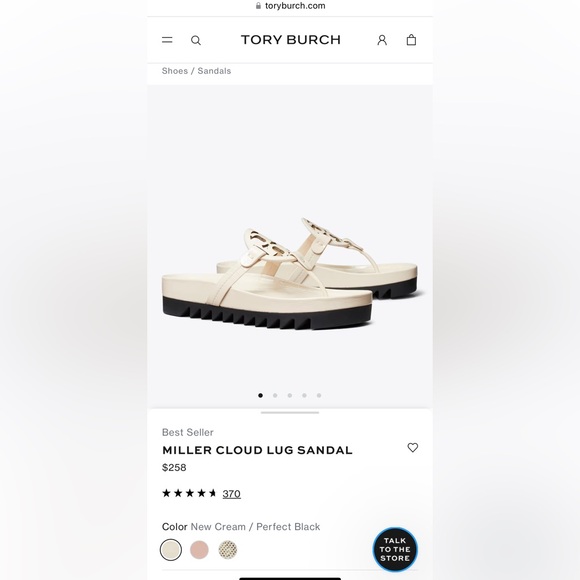
Task: Open the shopping bag
Action: pos(411,40)
